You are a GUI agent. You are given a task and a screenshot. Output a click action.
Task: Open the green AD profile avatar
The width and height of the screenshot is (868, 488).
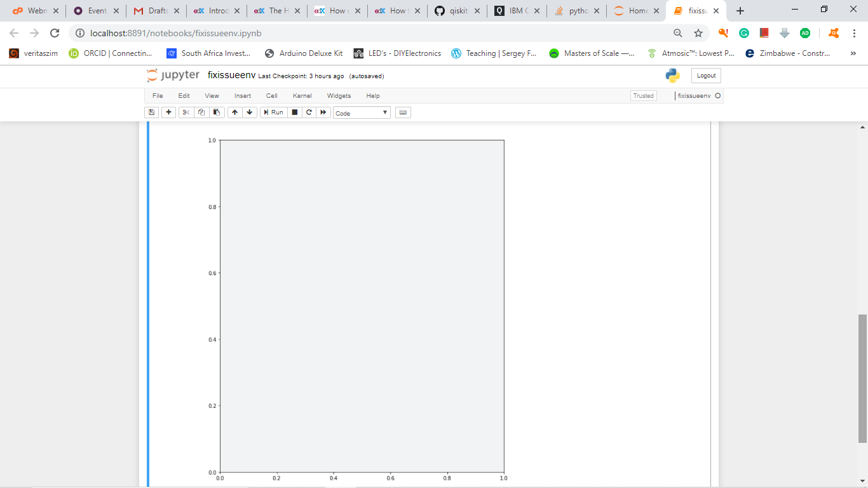805,33
